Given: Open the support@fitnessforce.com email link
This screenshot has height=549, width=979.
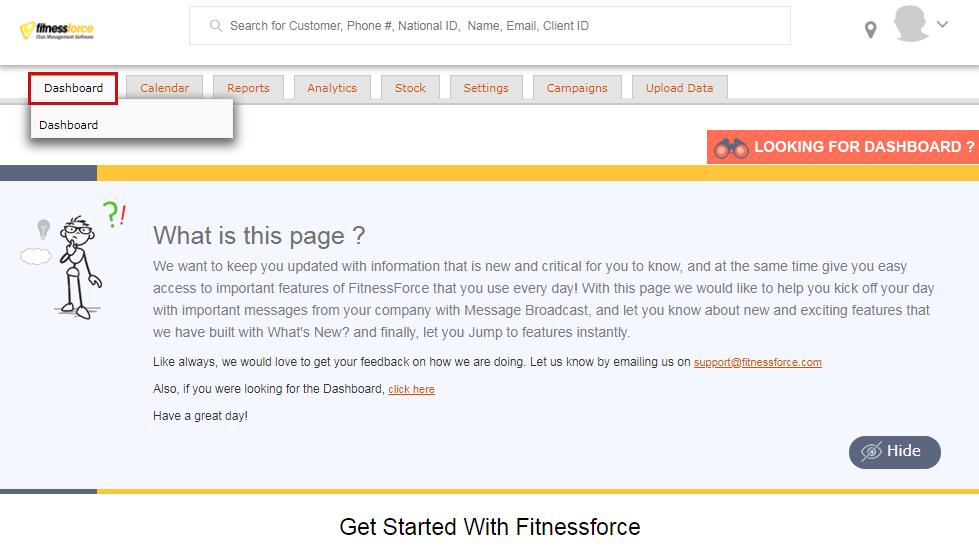Looking at the screenshot, I should coord(757,362).
